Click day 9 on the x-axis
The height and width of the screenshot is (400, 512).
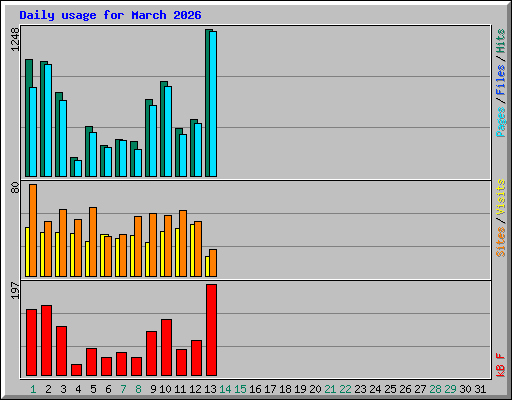pyautogui.click(x=153, y=389)
